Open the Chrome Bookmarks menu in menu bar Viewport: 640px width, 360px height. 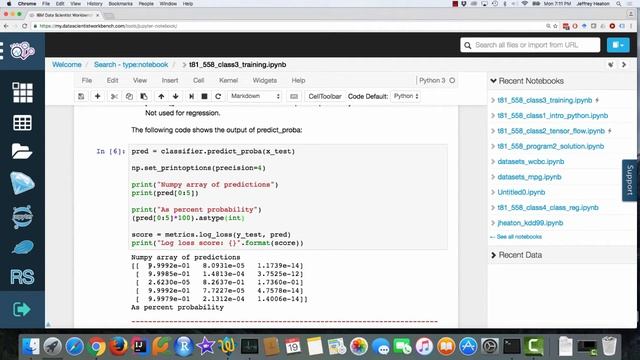tap(120, 4)
